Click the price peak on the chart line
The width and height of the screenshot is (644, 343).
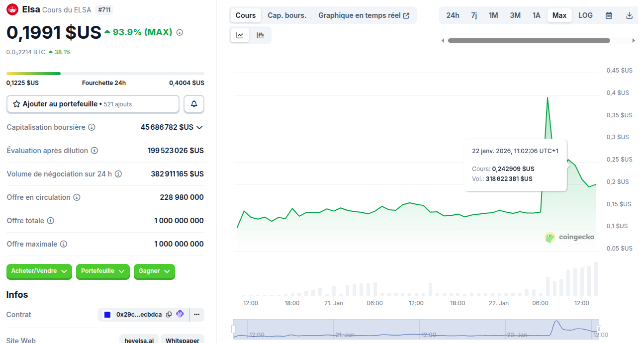(x=548, y=97)
